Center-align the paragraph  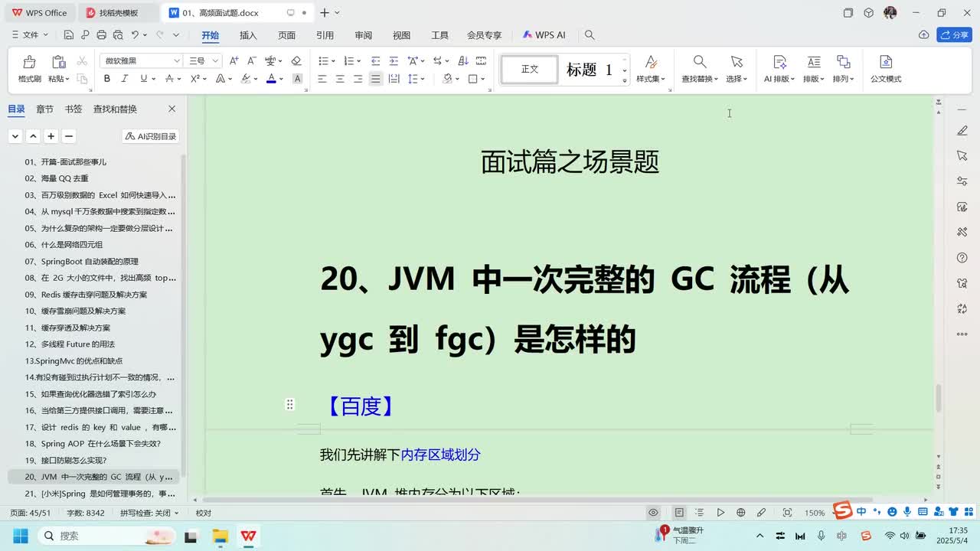pyautogui.click(x=340, y=79)
